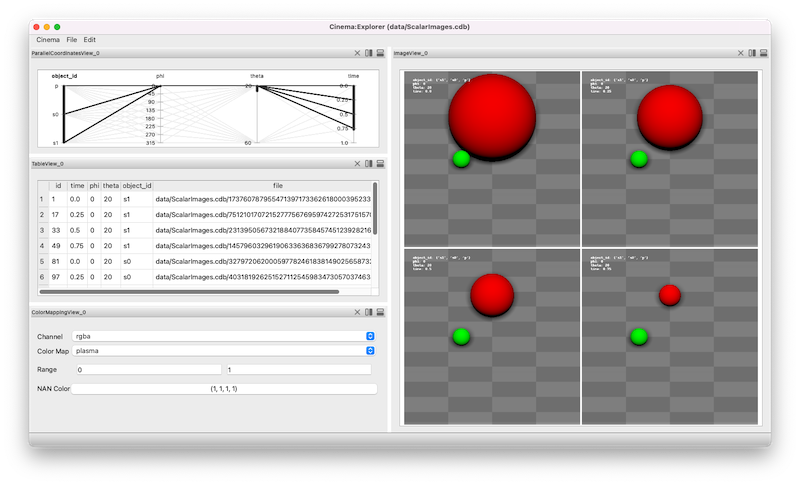Split TableView_0 panel vertically
The image size is (800, 485).
point(368,164)
